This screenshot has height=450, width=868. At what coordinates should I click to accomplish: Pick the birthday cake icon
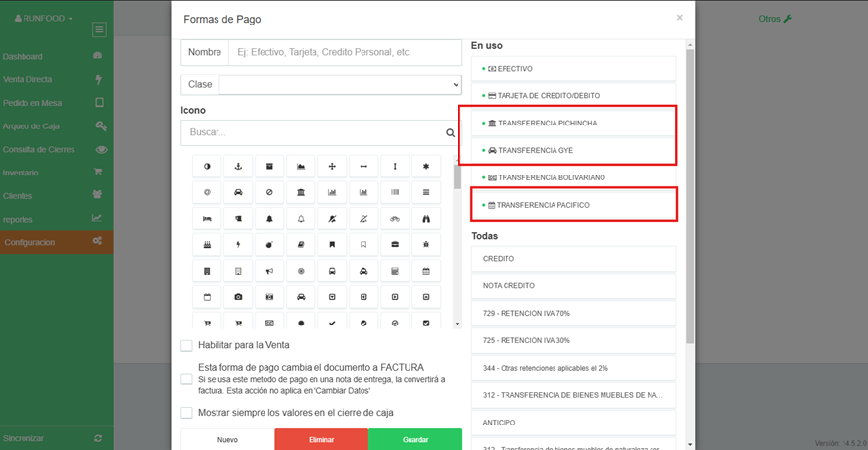207,244
